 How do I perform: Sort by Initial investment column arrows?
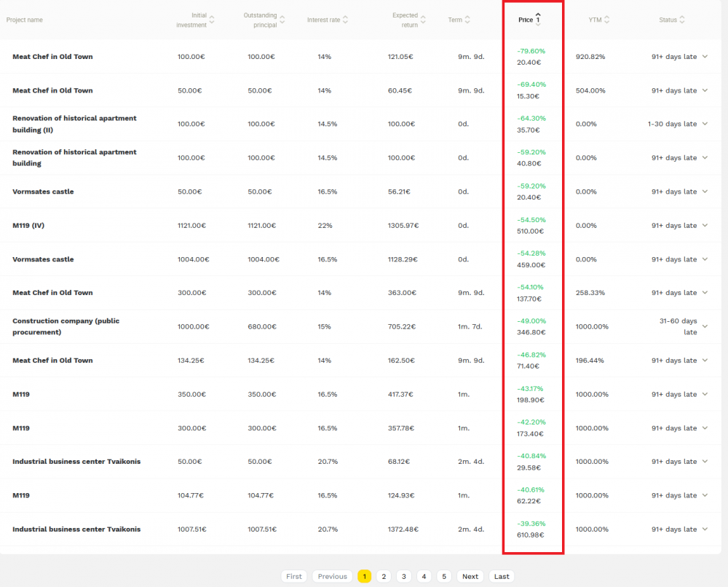point(212,20)
